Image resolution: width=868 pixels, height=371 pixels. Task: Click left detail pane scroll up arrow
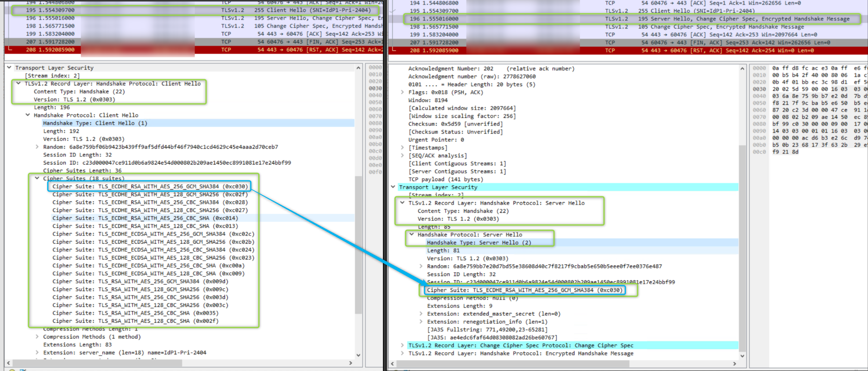[359, 68]
